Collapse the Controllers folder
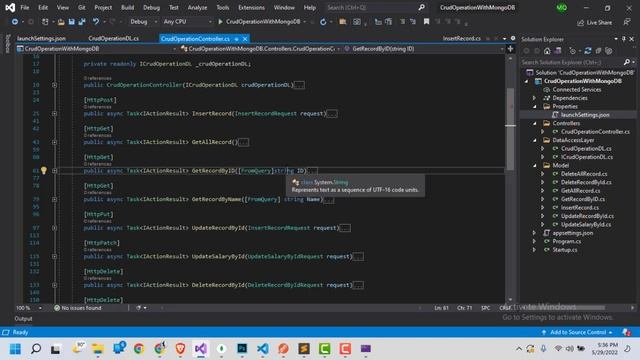This screenshot has width=640, height=360. pyautogui.click(x=535, y=123)
